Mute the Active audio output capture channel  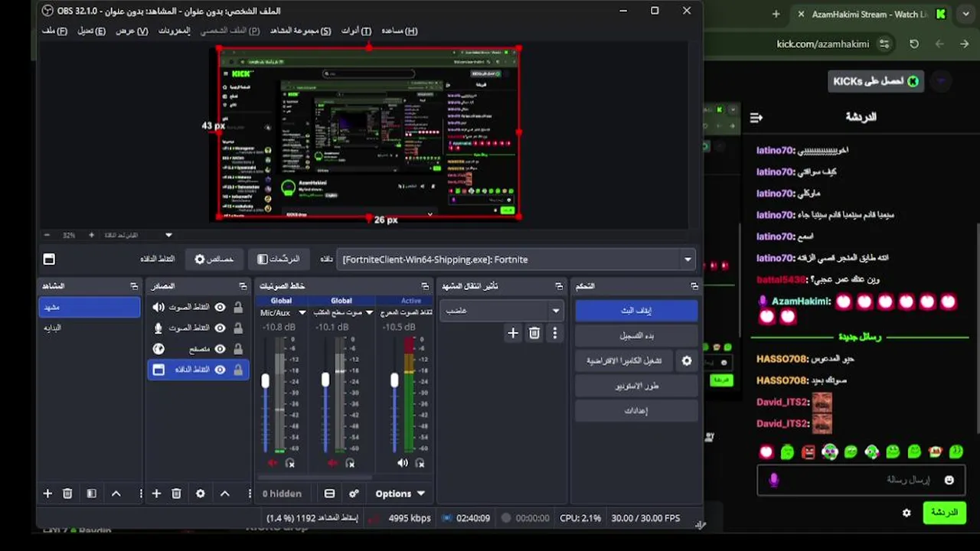pos(402,463)
